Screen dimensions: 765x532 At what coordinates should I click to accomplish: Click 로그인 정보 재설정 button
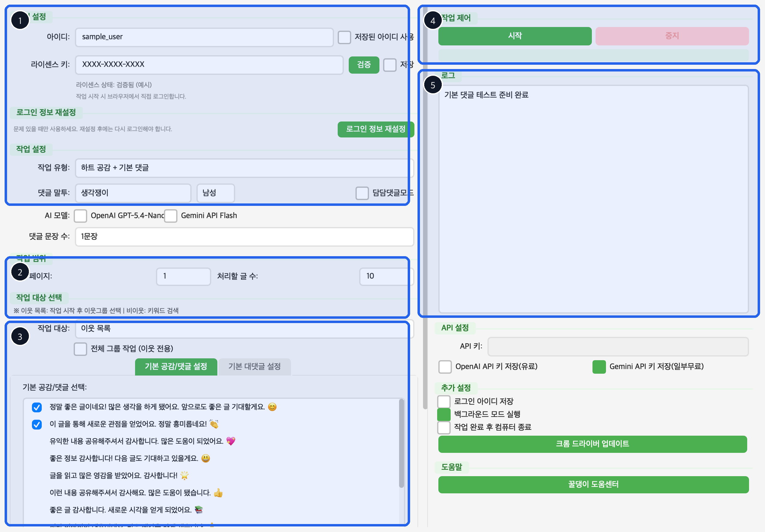[x=376, y=129]
